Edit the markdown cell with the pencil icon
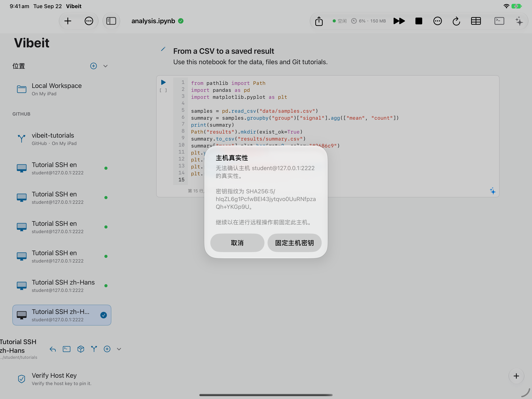 point(163,49)
